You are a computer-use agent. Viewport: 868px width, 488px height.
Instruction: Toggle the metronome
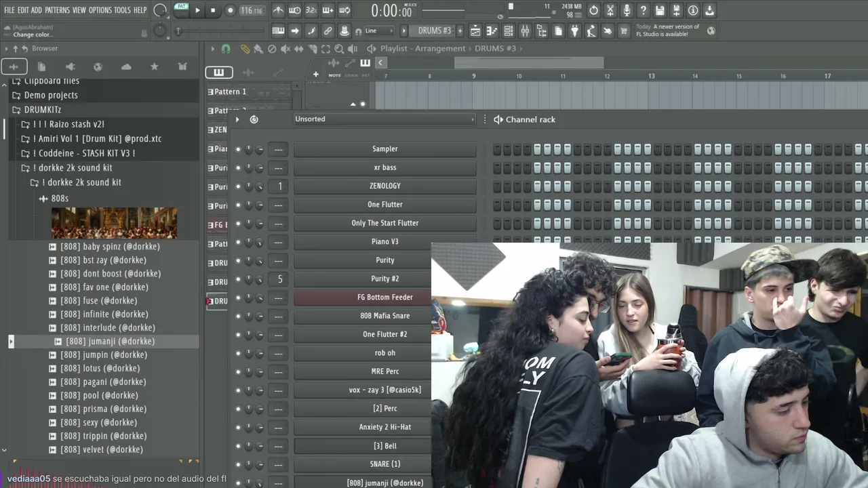pyautogui.click(x=279, y=10)
